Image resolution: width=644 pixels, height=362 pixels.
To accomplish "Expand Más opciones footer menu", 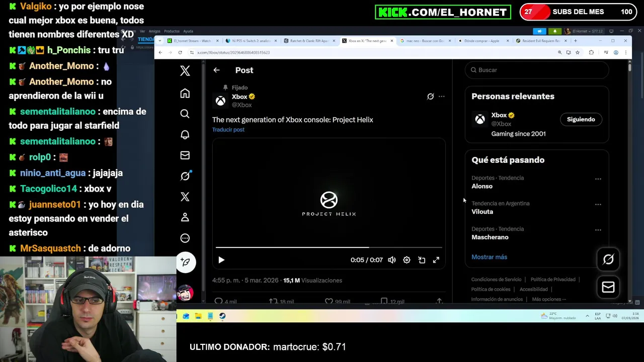I will tap(549, 299).
